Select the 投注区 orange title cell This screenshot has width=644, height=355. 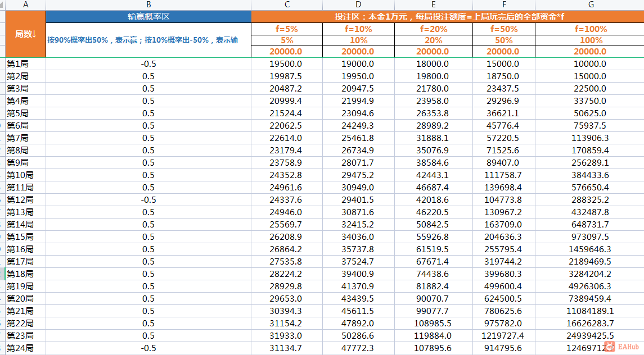pos(448,17)
